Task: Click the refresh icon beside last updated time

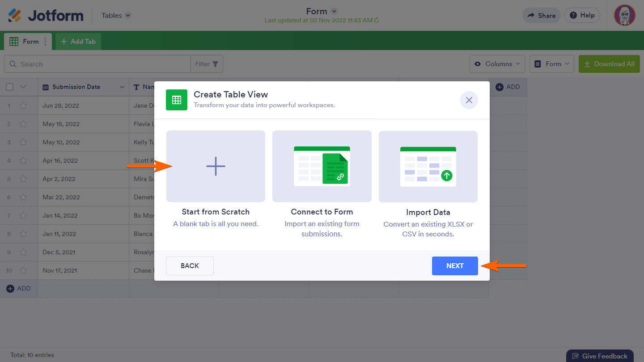Action: 377,20
